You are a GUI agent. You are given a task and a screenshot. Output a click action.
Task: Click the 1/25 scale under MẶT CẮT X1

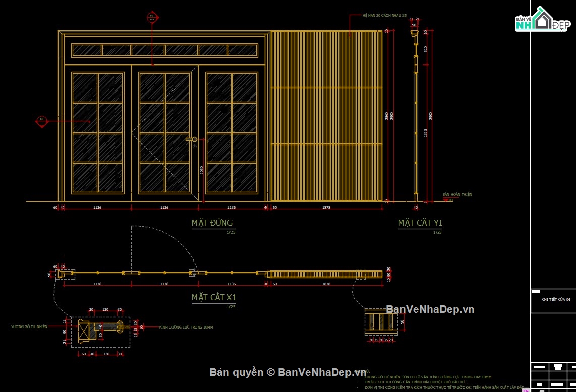pyautogui.click(x=231, y=307)
